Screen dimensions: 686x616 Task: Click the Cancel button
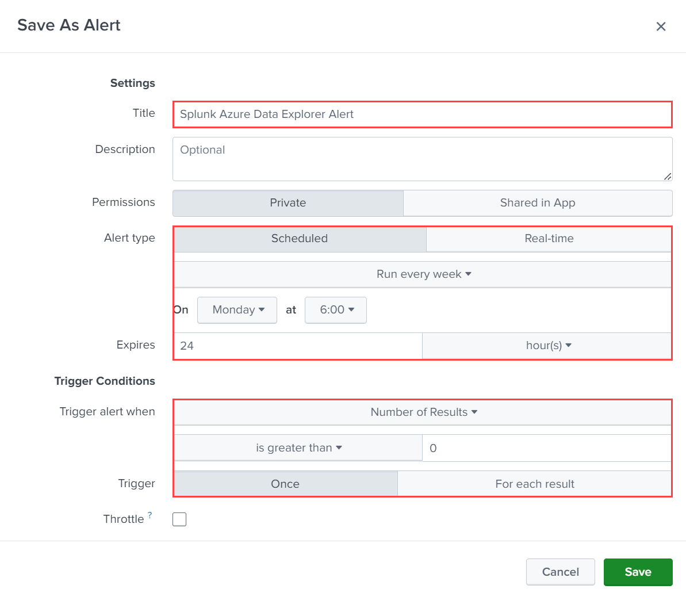(560, 572)
